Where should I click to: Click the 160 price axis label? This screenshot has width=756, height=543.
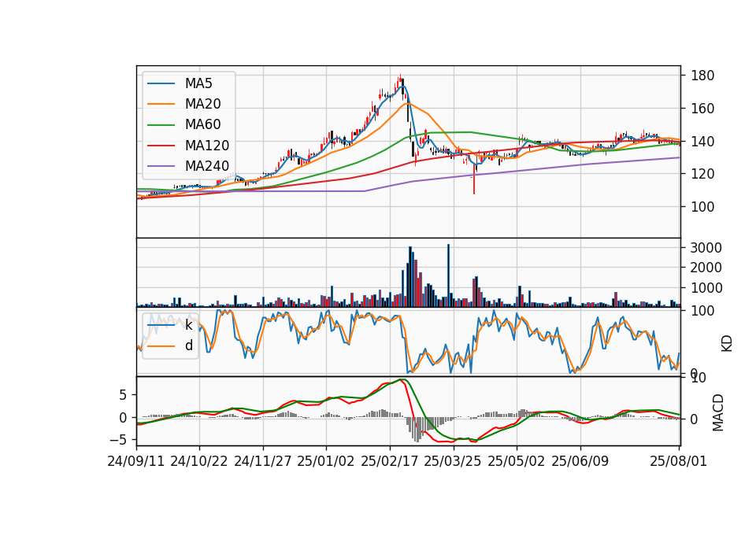(702, 109)
